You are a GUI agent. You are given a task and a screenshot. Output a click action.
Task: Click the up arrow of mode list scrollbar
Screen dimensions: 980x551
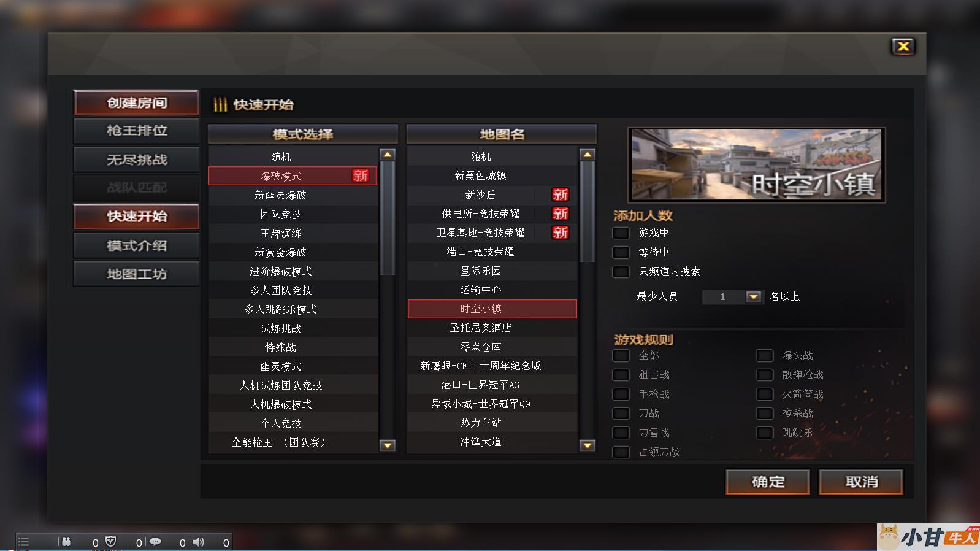pyautogui.click(x=387, y=155)
